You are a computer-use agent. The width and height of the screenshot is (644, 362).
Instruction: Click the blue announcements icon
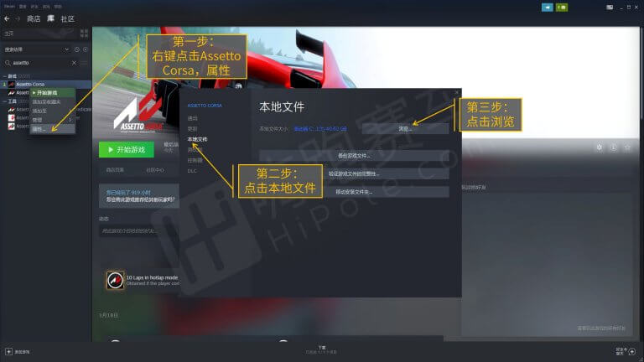click(547, 8)
